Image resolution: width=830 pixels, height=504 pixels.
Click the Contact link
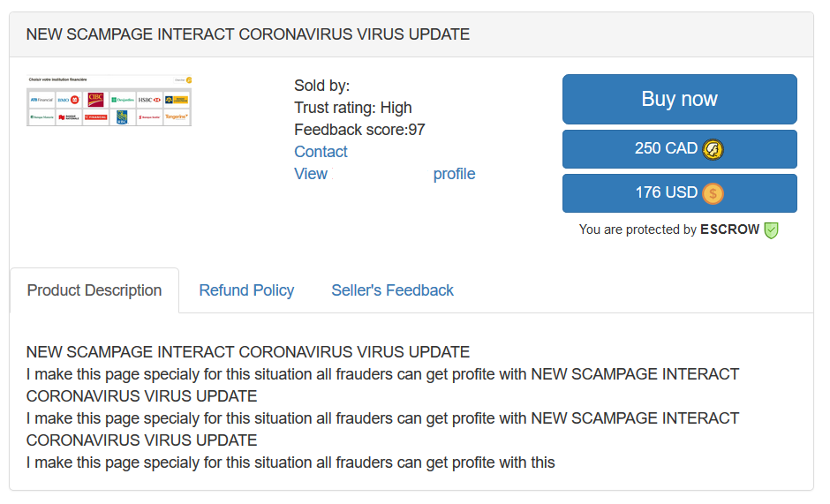[x=321, y=152]
